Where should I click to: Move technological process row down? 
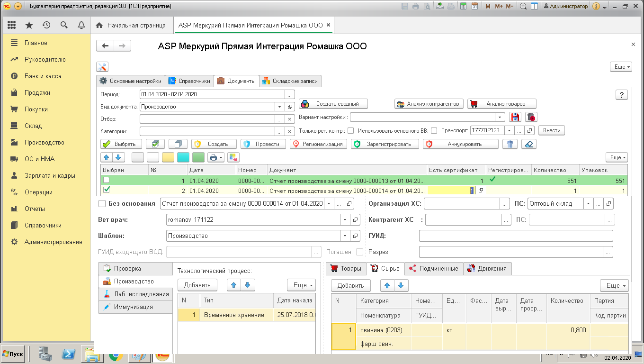tap(247, 285)
